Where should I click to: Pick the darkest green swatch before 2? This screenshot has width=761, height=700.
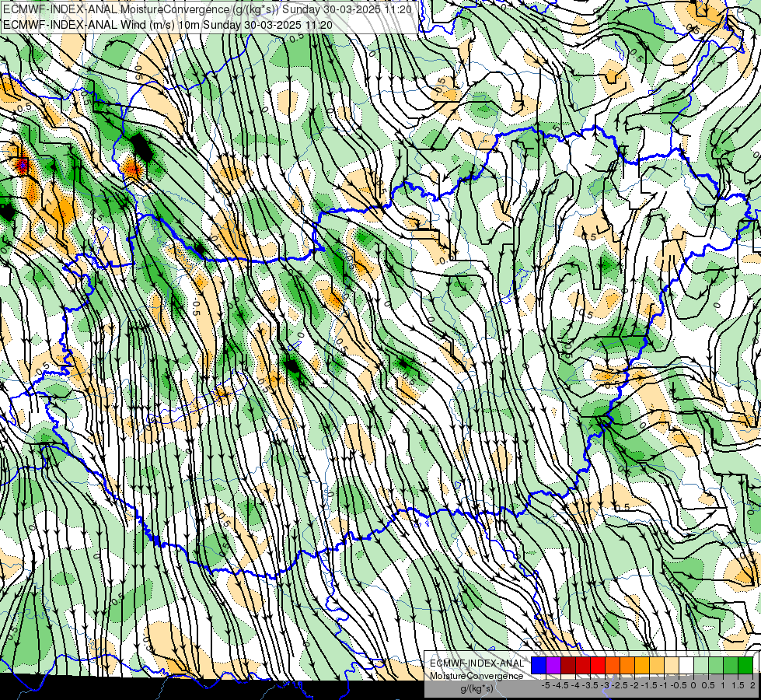[745, 666]
